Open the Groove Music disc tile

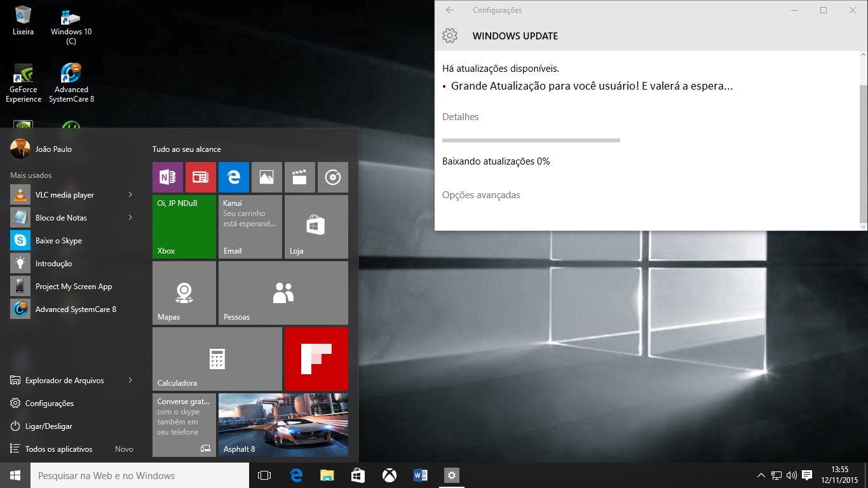click(x=333, y=177)
